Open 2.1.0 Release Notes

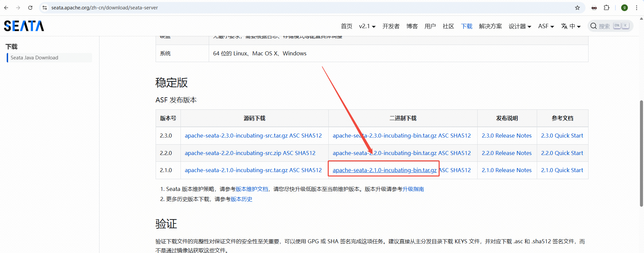click(507, 170)
